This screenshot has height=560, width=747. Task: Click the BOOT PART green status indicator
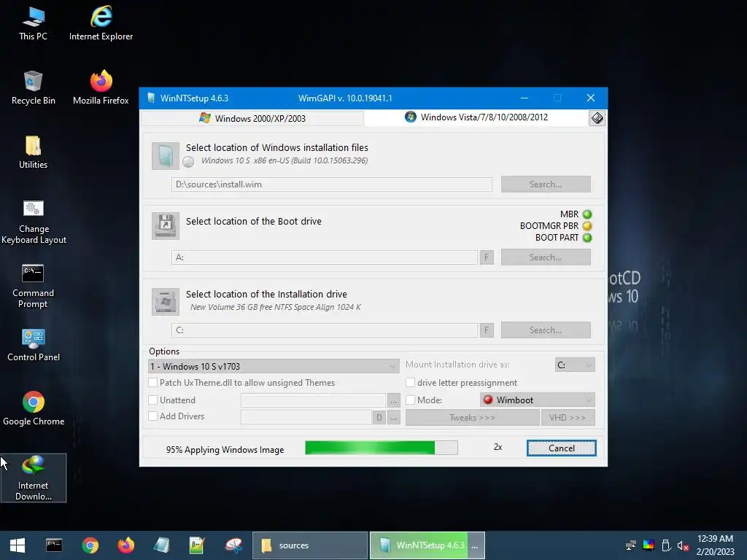(587, 237)
